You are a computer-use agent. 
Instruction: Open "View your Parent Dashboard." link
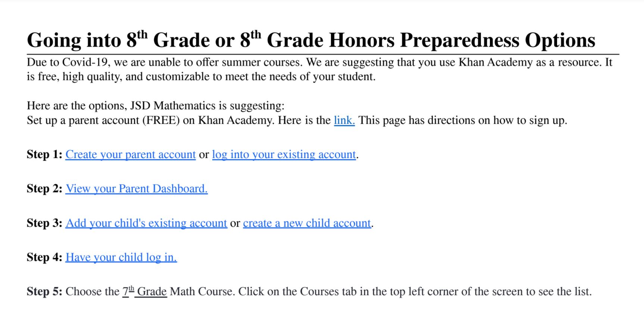137,189
